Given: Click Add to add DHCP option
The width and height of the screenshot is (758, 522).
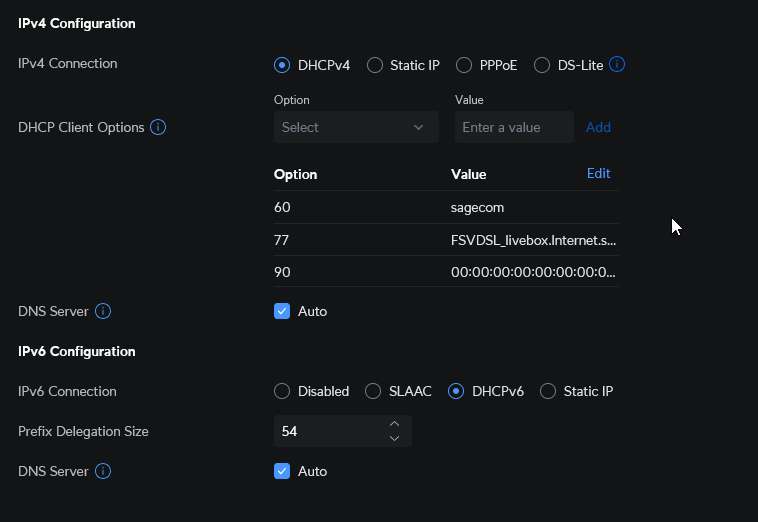Looking at the screenshot, I should [x=598, y=127].
